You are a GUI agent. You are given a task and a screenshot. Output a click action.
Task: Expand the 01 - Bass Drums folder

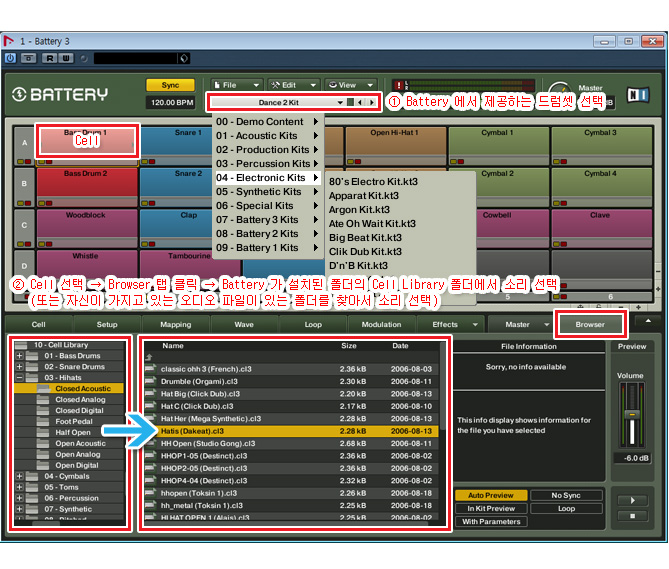click(19, 356)
